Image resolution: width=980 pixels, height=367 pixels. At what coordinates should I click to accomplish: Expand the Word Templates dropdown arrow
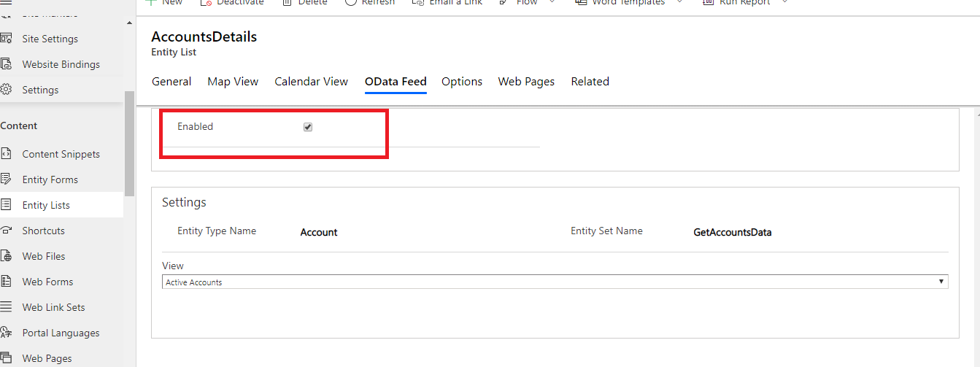[x=680, y=3]
